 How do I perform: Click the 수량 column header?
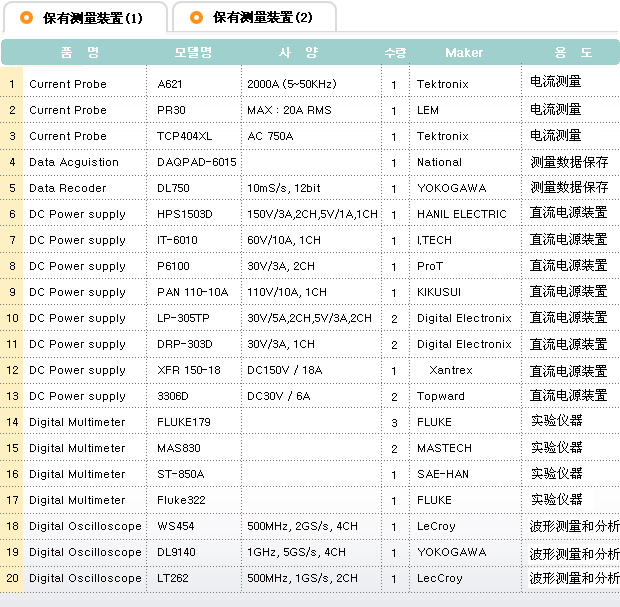pos(395,53)
